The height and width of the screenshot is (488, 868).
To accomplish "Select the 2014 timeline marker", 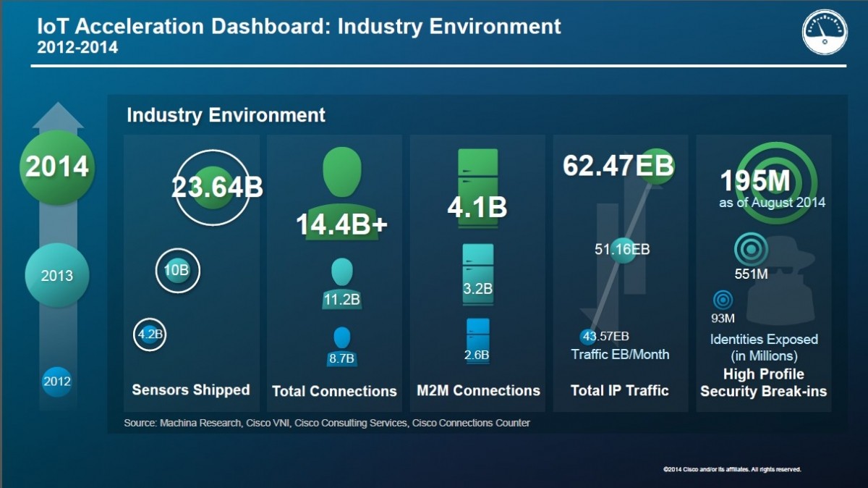I will click(x=57, y=167).
